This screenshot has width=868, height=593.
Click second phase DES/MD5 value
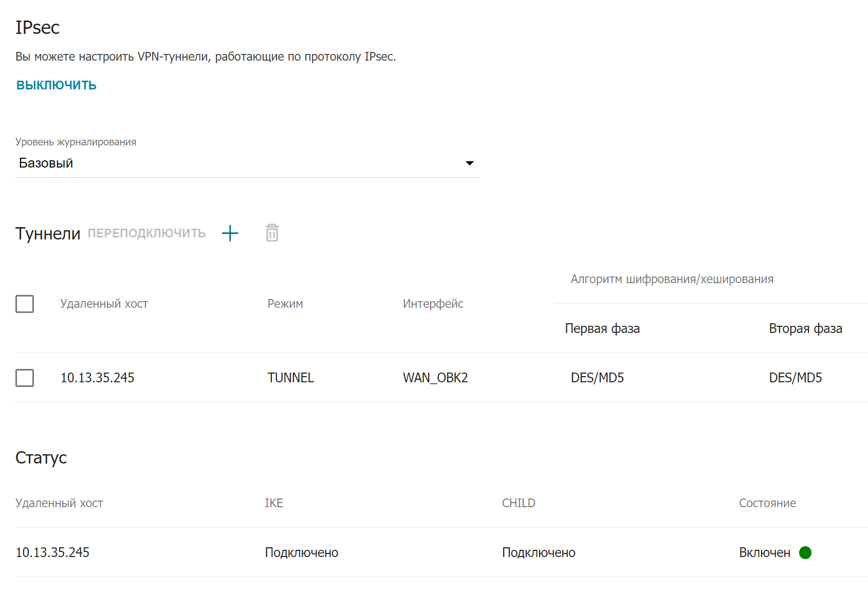[x=795, y=378]
